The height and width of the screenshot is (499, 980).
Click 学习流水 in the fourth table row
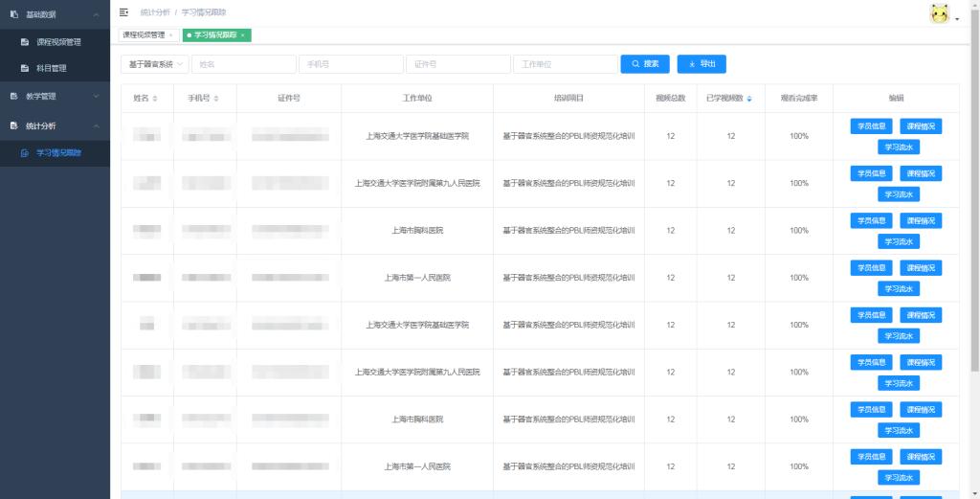[899, 288]
